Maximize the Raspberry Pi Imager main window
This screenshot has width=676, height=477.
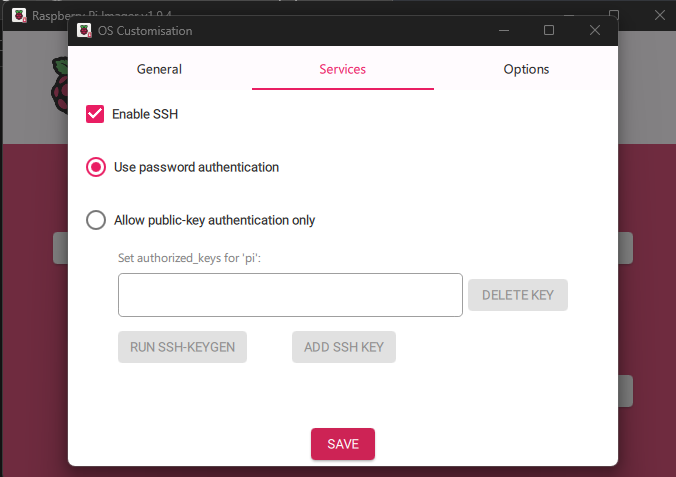pyautogui.click(x=614, y=14)
